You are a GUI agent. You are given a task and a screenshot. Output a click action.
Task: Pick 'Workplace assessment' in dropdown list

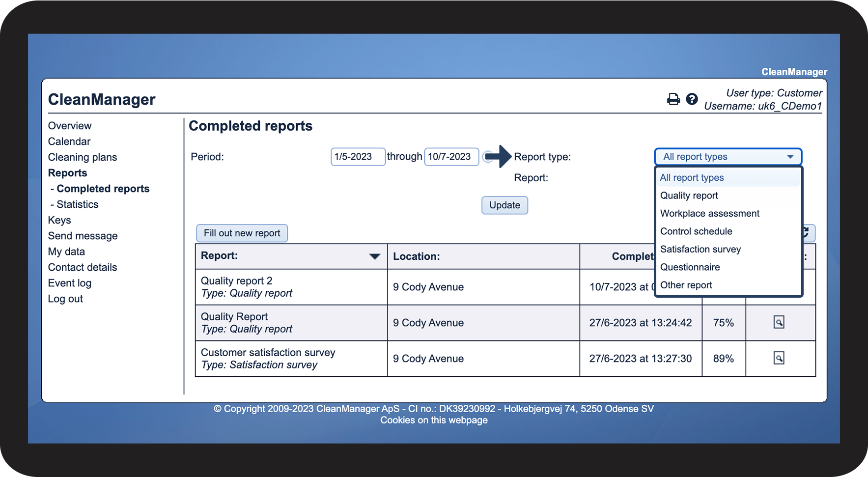coord(709,213)
